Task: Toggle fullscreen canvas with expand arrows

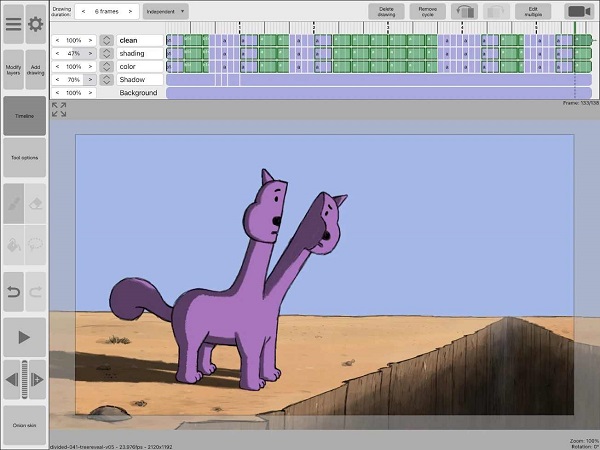Action: click(59, 109)
